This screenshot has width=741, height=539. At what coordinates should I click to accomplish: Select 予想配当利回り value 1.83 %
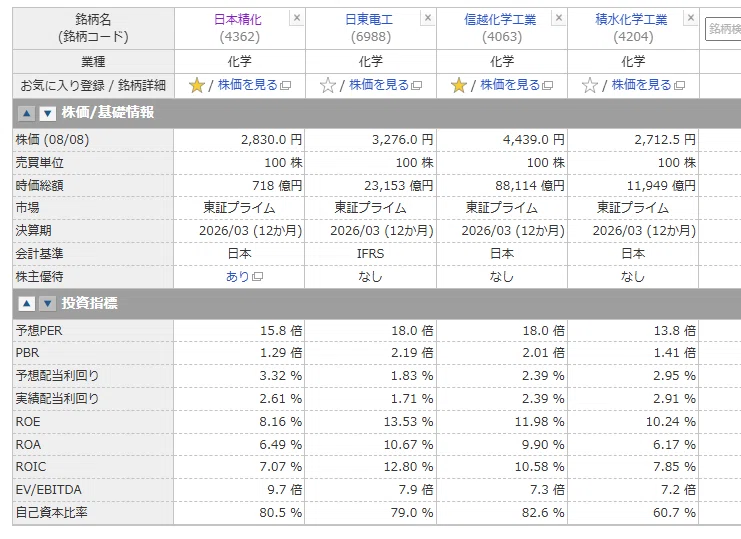click(412, 376)
